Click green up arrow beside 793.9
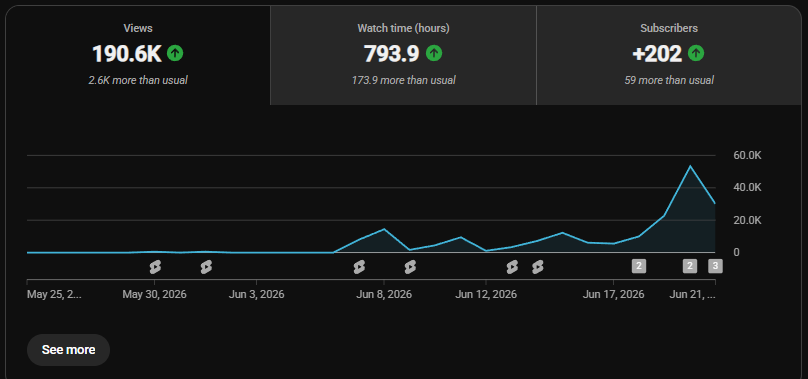 tap(433, 53)
